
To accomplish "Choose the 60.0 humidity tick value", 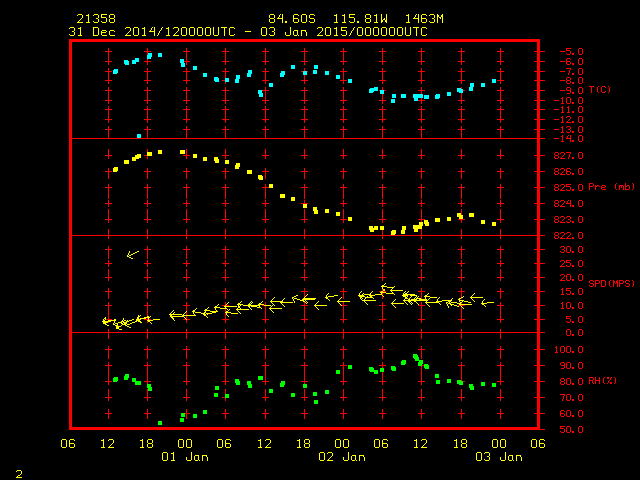I will (x=571, y=413).
